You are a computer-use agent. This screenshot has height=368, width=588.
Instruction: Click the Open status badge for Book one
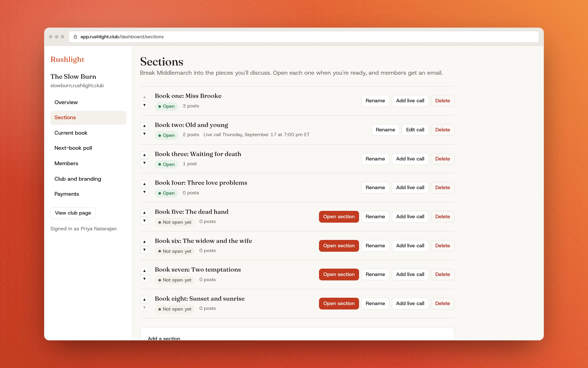point(166,106)
